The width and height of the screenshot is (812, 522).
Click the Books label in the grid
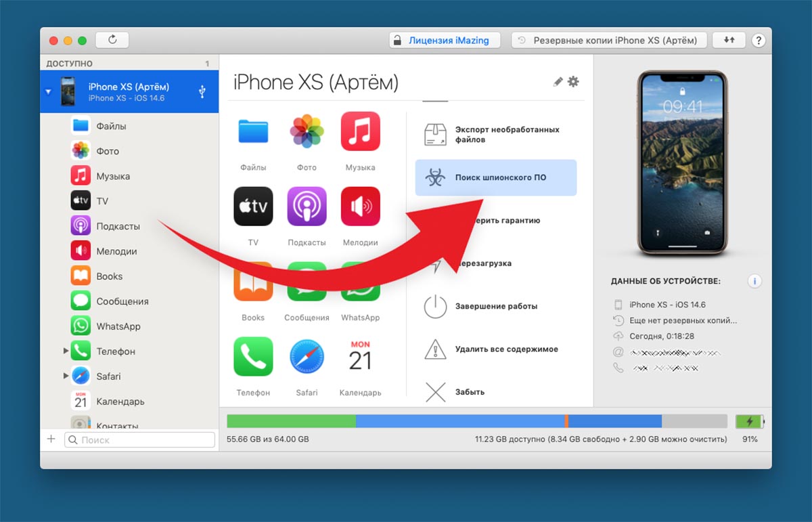(x=253, y=318)
